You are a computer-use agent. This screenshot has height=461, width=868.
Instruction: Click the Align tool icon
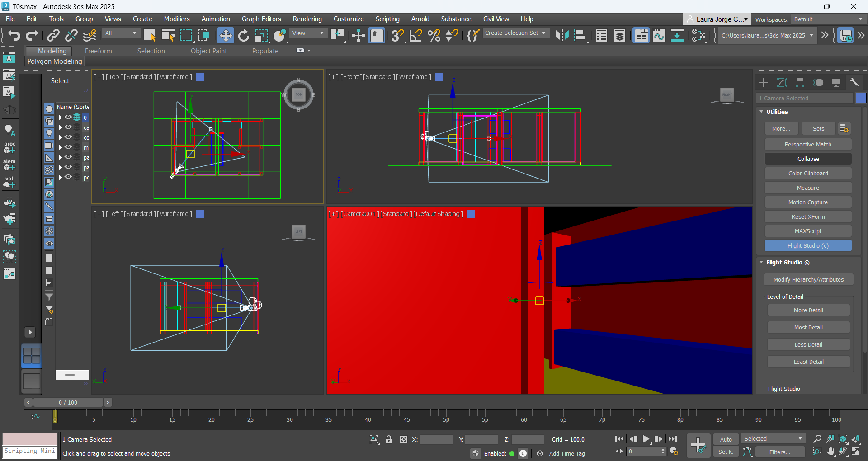[580, 35]
